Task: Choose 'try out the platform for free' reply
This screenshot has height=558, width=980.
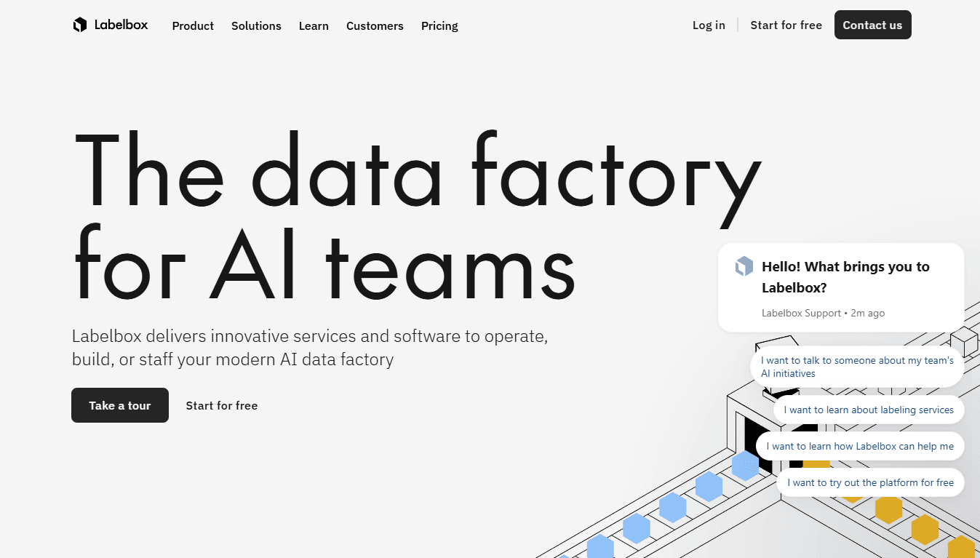Action: (x=870, y=482)
